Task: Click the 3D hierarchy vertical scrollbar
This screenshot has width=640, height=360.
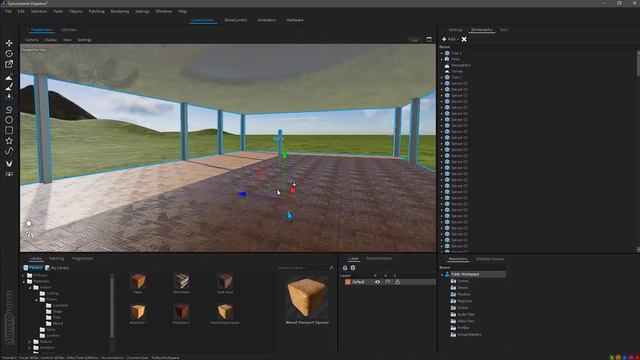Action: point(638,63)
